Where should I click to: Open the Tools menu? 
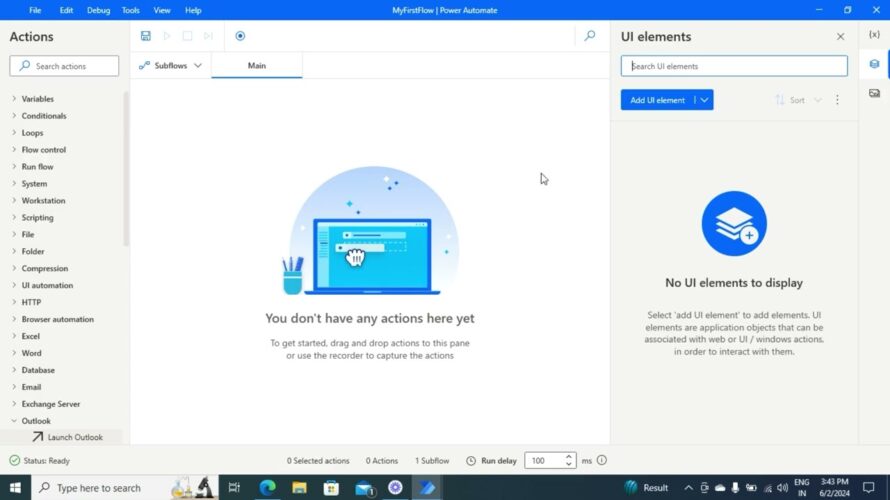click(131, 10)
